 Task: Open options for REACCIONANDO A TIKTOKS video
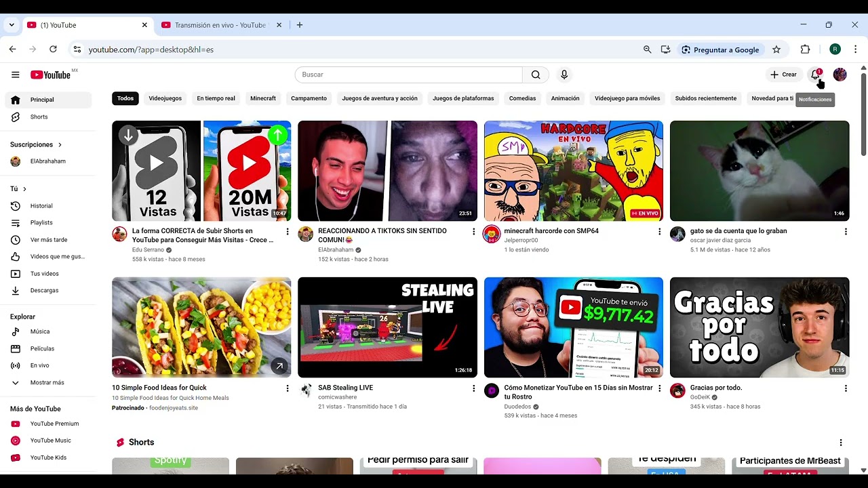pyautogui.click(x=473, y=232)
